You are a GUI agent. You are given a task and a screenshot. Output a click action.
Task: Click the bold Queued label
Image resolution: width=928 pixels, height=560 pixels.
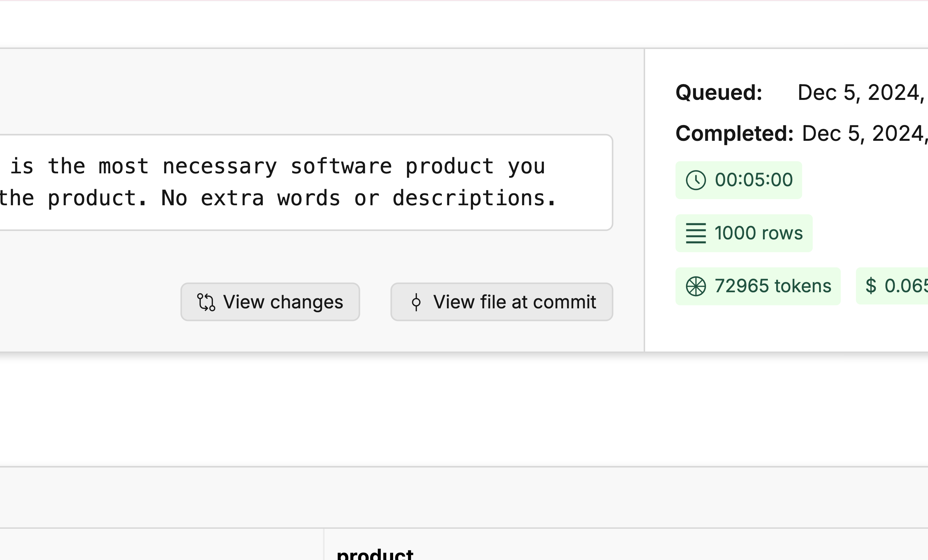[x=719, y=93]
